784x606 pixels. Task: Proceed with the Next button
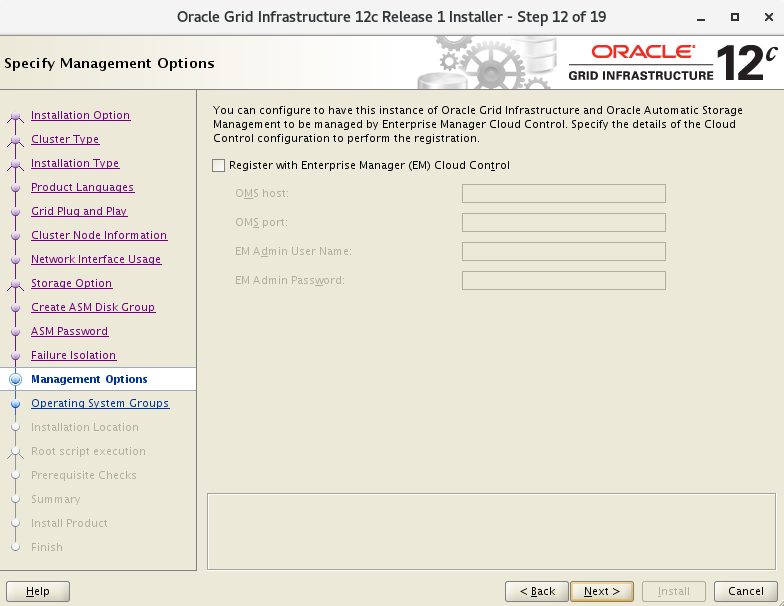(602, 592)
